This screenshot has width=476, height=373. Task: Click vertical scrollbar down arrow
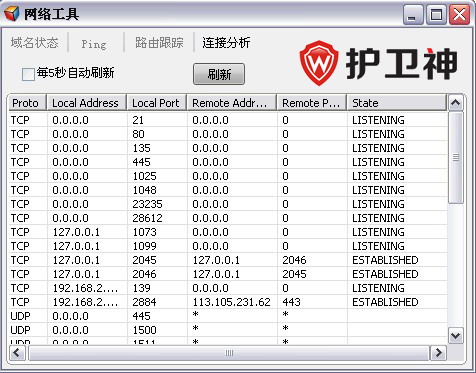tap(455, 336)
